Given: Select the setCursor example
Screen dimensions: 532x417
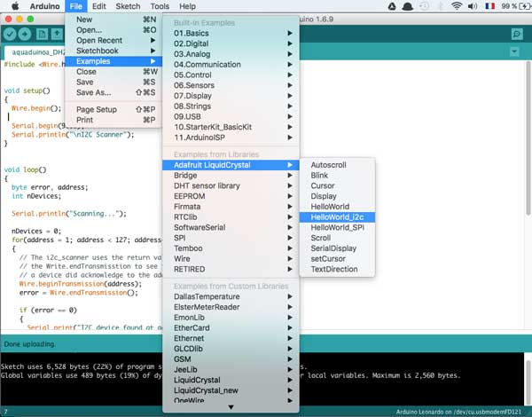Looking at the screenshot, I should tap(337, 259).
